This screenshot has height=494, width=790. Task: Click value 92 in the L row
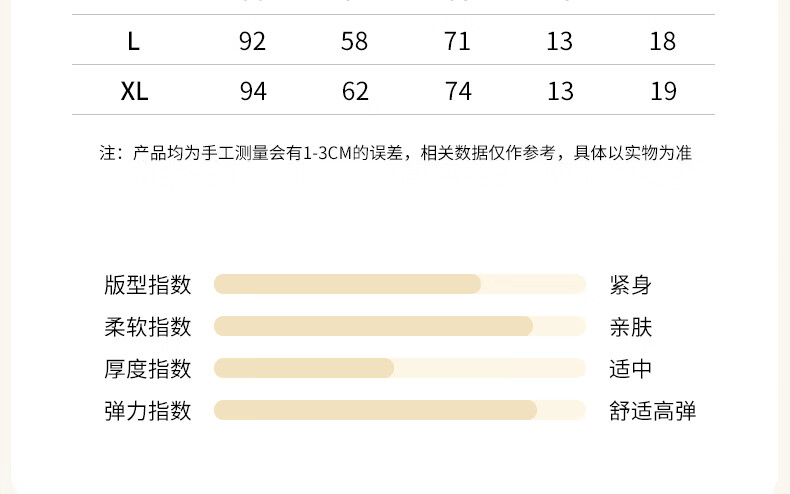click(x=253, y=41)
